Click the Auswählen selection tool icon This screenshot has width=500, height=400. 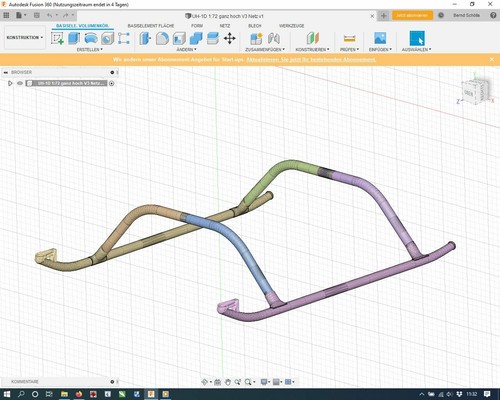(417, 38)
